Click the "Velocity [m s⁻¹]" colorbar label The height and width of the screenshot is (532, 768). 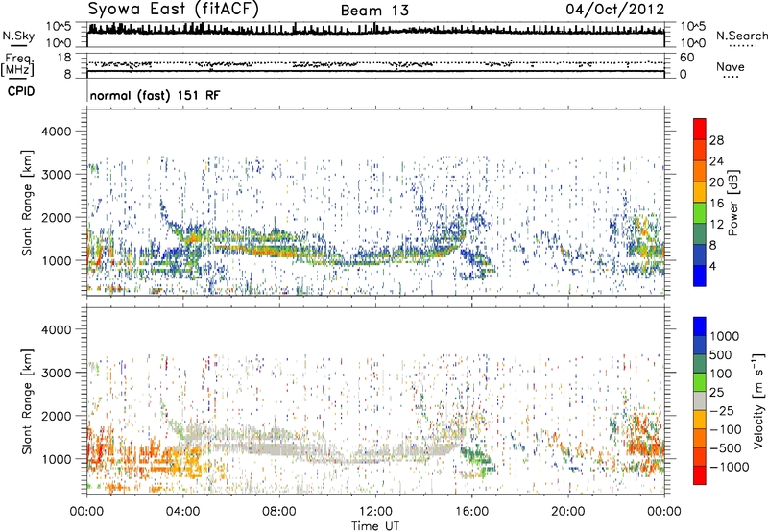(x=758, y=400)
